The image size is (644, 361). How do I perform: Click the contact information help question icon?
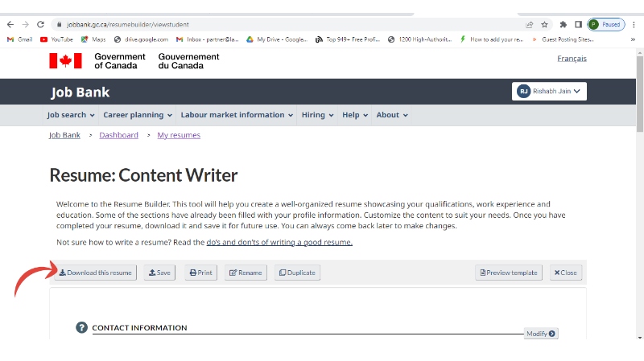point(81,327)
